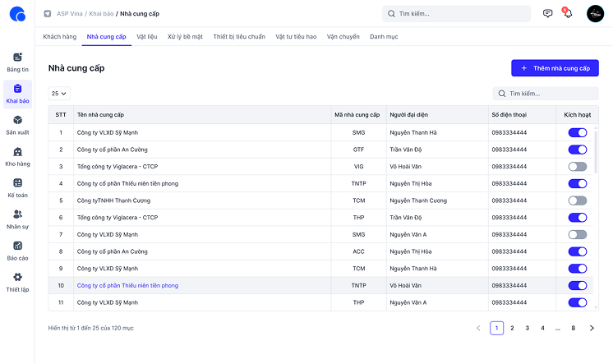Disable the toggle for supplier row 1

[x=577, y=132]
